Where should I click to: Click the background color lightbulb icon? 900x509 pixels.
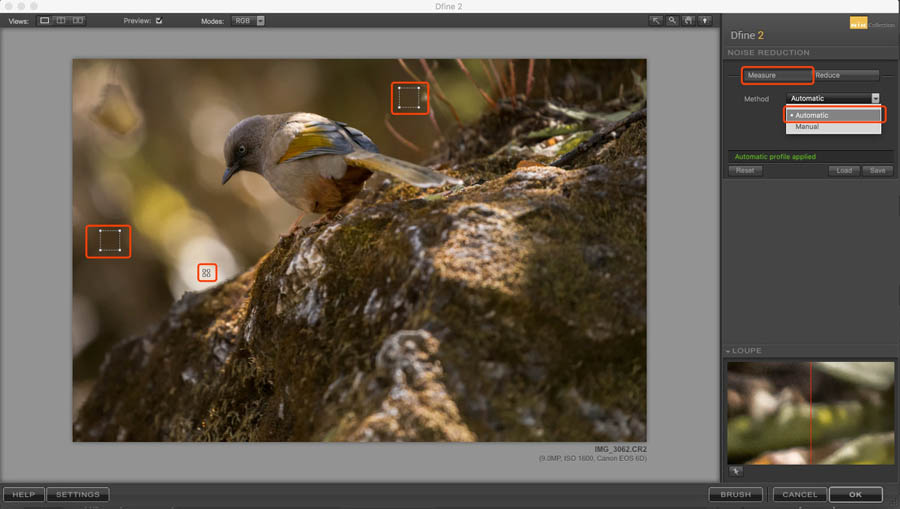tap(705, 21)
